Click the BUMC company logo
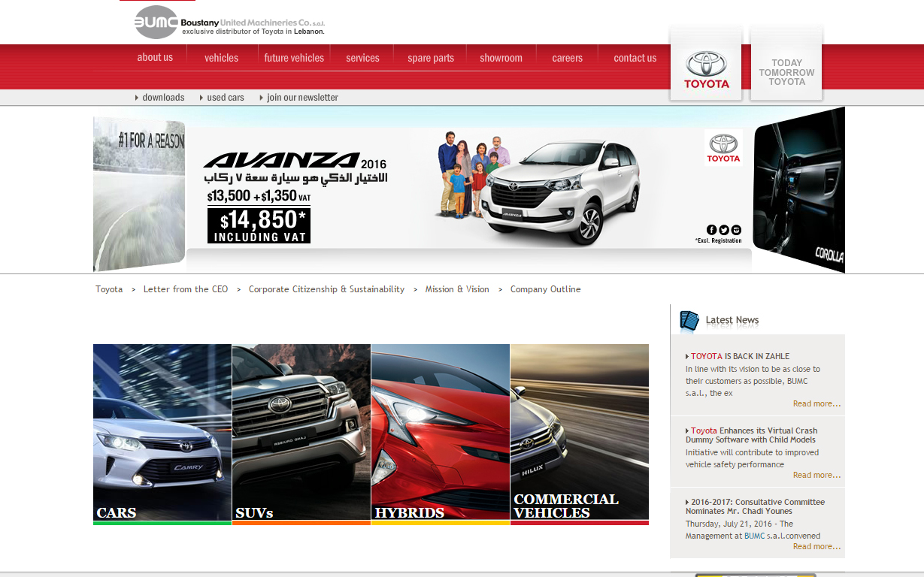Viewport: 924px width, 577px height. [x=229, y=22]
